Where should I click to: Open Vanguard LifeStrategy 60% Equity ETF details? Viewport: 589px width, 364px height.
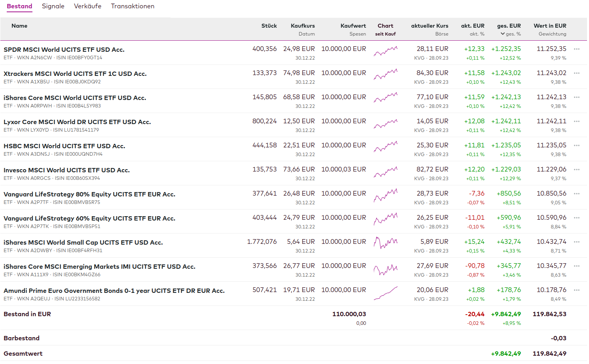tap(89, 219)
